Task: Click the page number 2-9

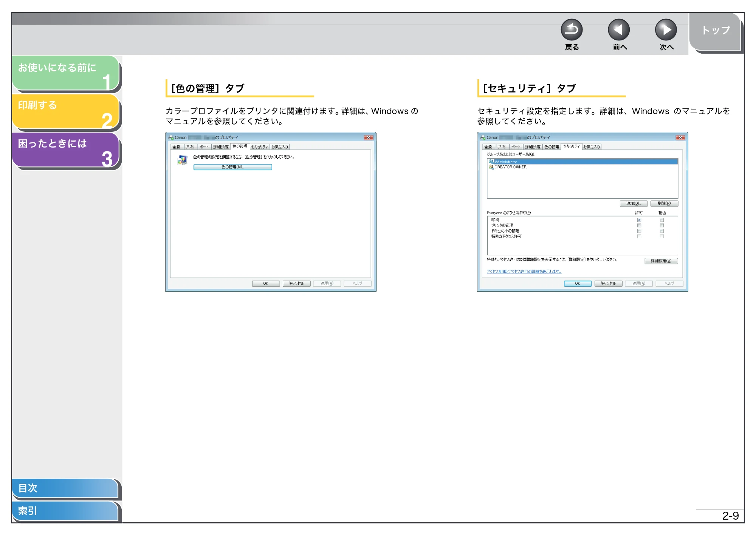Action: [x=730, y=516]
